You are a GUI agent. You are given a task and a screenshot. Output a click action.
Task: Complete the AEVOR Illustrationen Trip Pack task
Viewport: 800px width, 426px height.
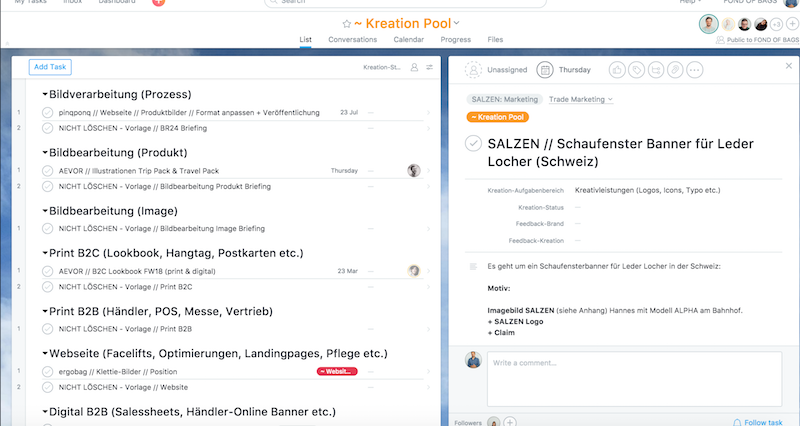[x=47, y=171]
